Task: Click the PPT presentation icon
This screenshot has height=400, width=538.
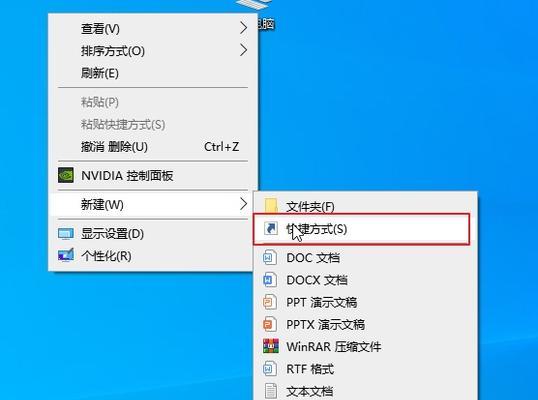Action: point(270,302)
